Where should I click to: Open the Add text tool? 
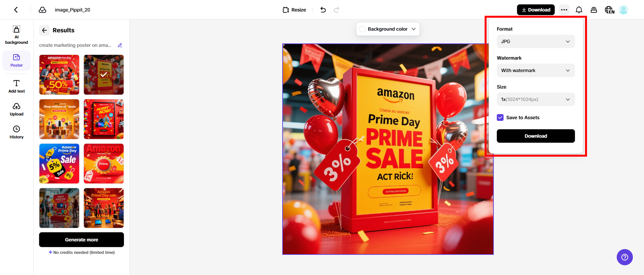pos(16,86)
